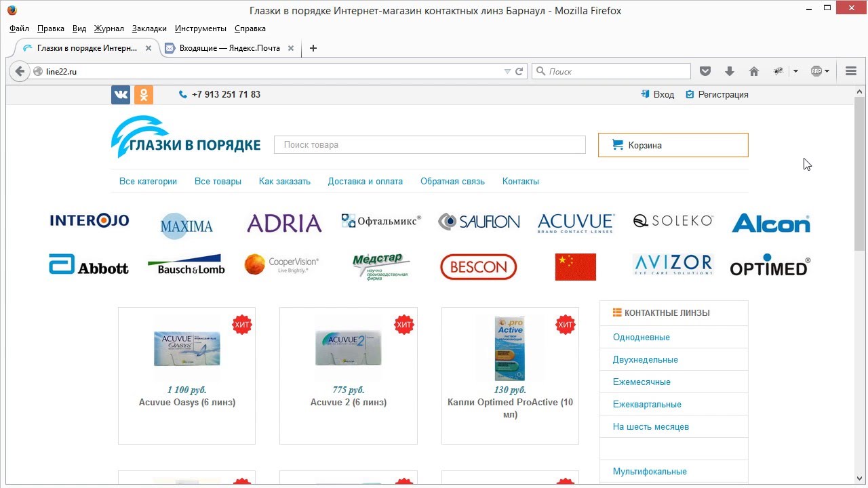Open the Журнал menu
868x488 pixels.
click(x=109, y=28)
